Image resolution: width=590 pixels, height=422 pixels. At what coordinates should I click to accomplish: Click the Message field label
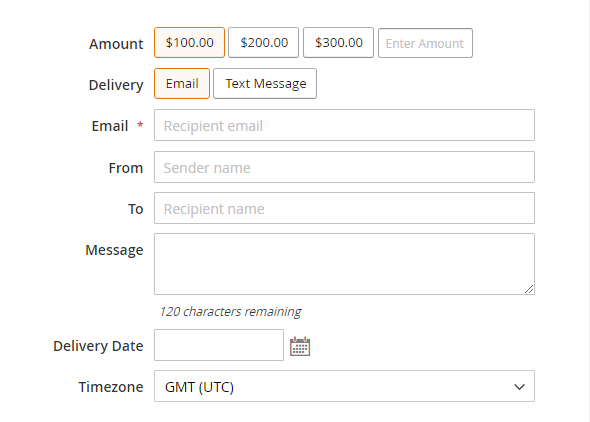(114, 250)
